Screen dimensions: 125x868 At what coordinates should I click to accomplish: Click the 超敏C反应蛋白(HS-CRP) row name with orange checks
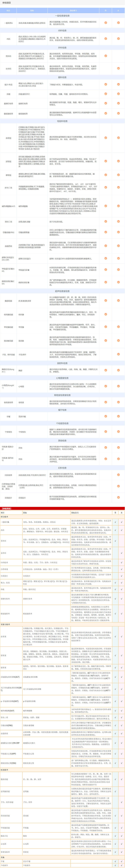tap(8, 259)
